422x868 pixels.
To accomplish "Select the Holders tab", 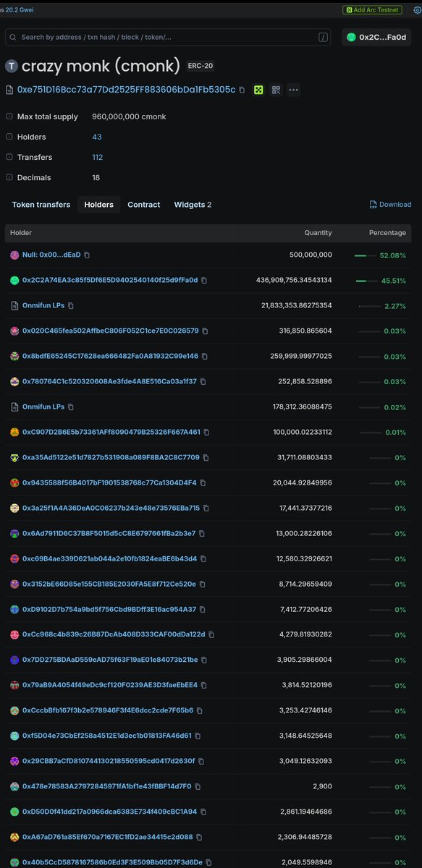I will [x=98, y=205].
